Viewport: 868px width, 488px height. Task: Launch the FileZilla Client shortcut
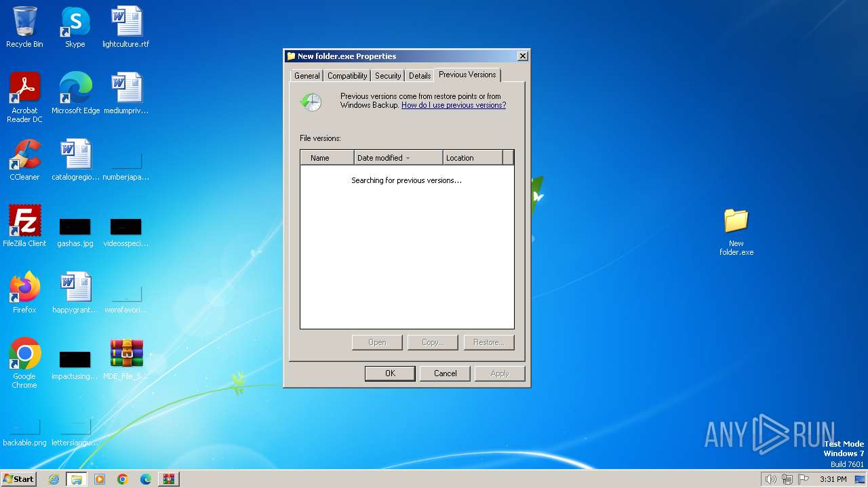(24, 226)
